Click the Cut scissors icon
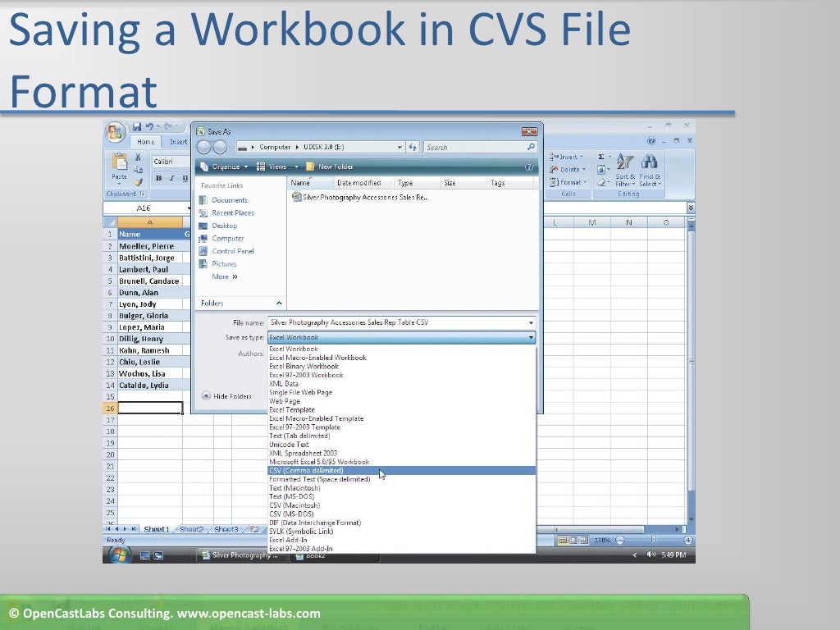The width and height of the screenshot is (840, 630). [x=138, y=157]
